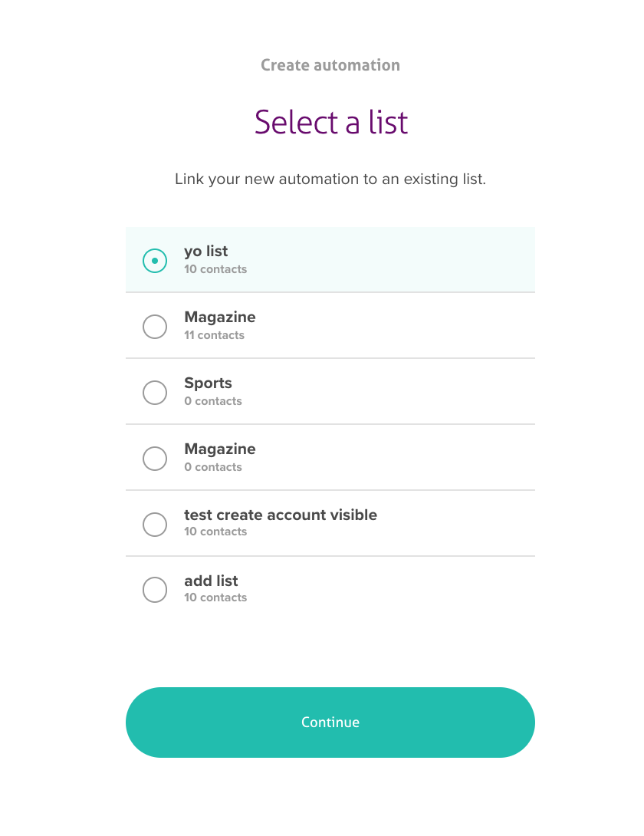Screen dimensions: 644x836
Task: Click "11 contacts" text under Magazine
Action: [x=214, y=335]
